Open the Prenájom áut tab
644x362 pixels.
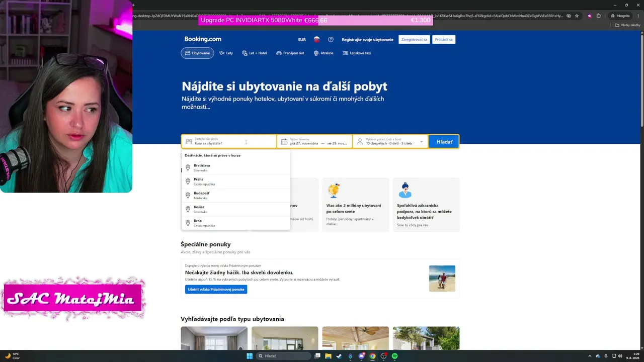point(290,53)
